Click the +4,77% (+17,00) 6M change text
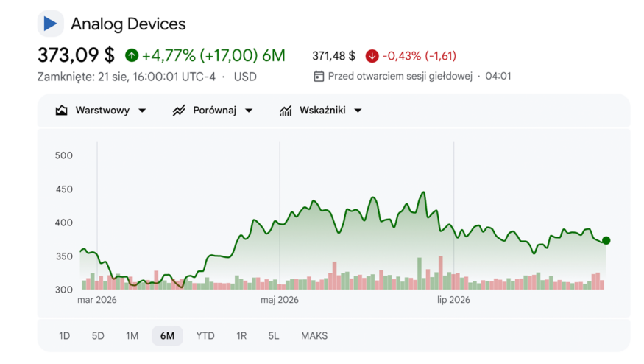This screenshot has height=364, width=644. (x=213, y=55)
